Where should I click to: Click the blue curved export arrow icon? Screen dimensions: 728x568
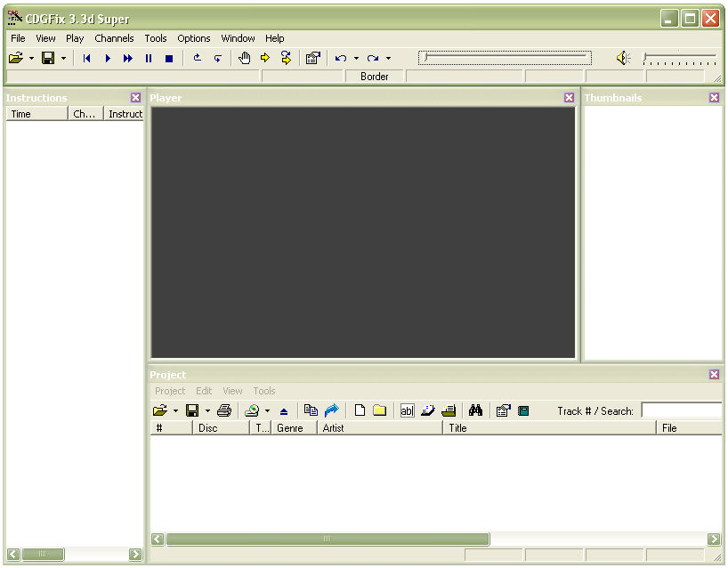pyautogui.click(x=331, y=410)
